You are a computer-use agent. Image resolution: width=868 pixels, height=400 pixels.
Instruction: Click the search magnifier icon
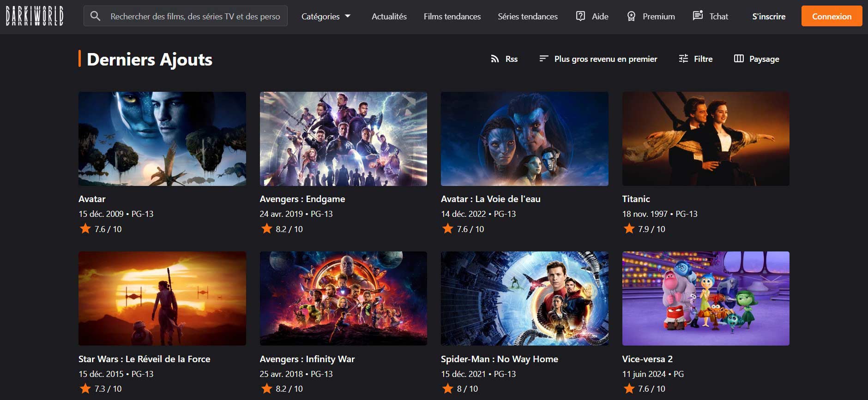(x=95, y=16)
